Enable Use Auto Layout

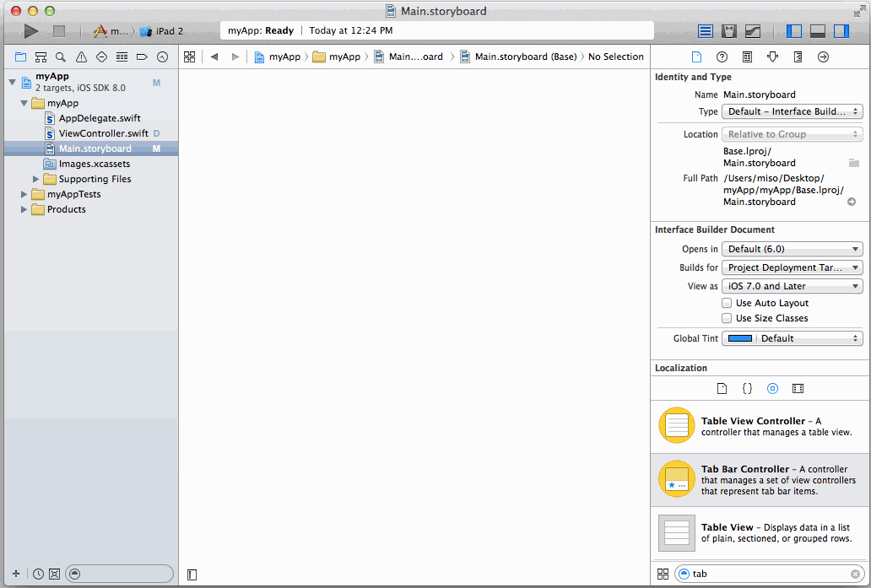pos(727,303)
